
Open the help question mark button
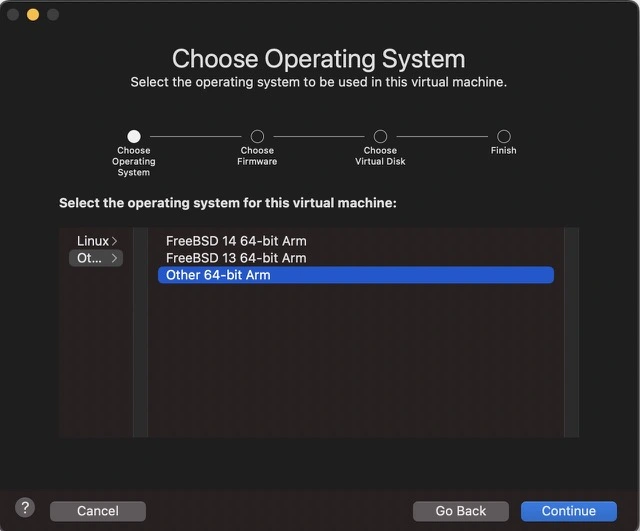pyautogui.click(x=25, y=508)
